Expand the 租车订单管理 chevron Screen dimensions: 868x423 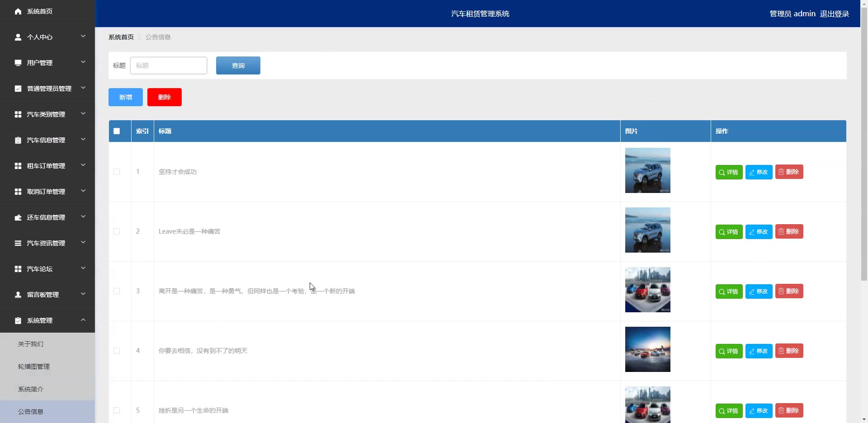(83, 165)
